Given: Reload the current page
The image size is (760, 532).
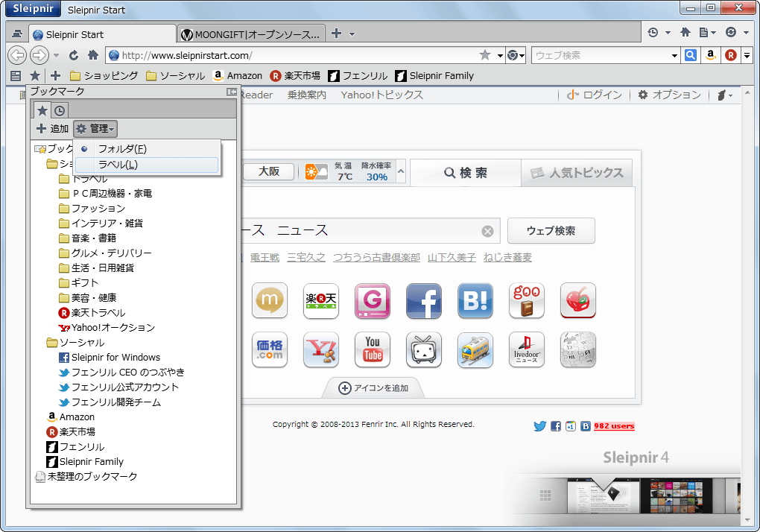Looking at the screenshot, I should coord(74,55).
